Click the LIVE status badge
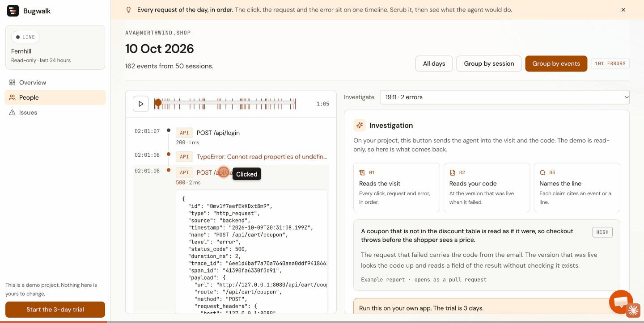The height and width of the screenshot is (323, 644). [x=25, y=37]
